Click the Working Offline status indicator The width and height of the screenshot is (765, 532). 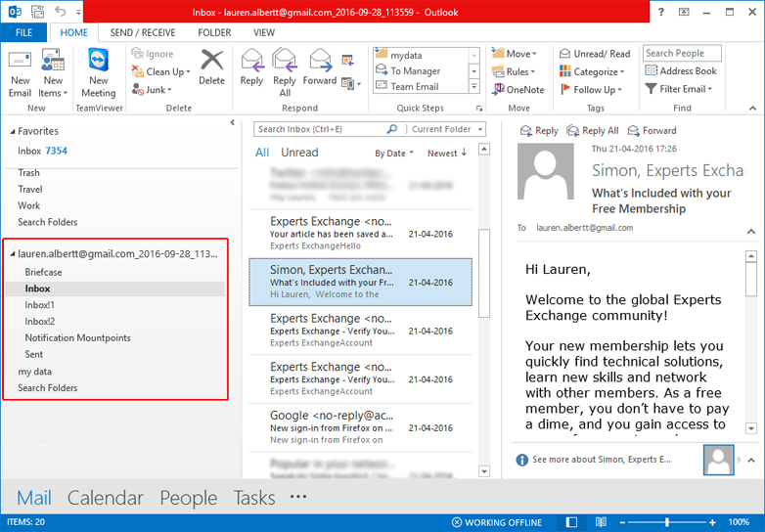pos(496,522)
